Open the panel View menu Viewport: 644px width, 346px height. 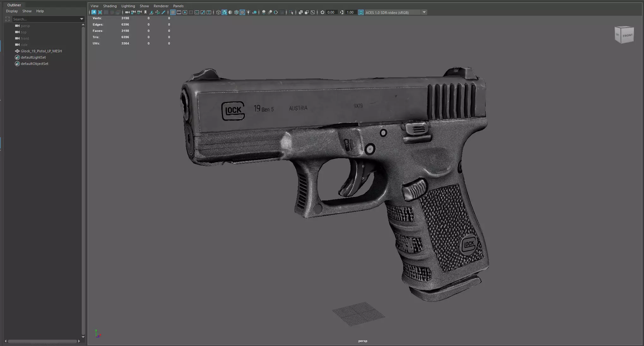[x=94, y=6]
